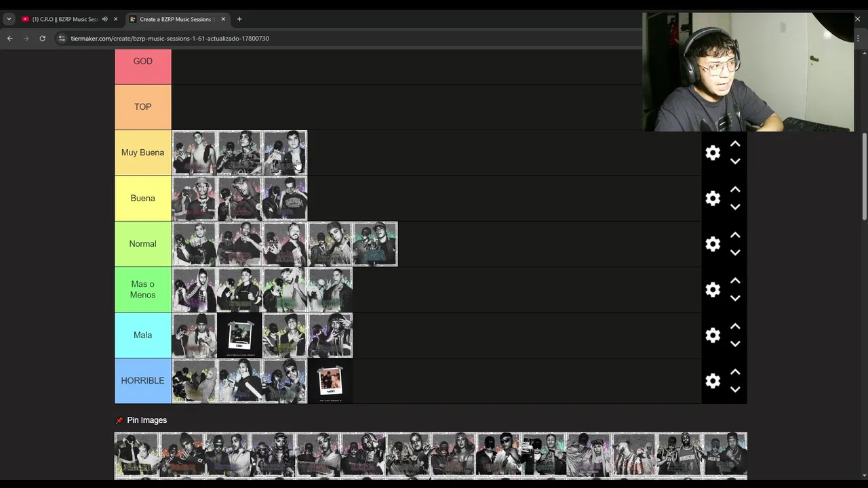Select polaroid image in Mala row
Viewport: 868px width, 488px height.
pyautogui.click(x=240, y=335)
